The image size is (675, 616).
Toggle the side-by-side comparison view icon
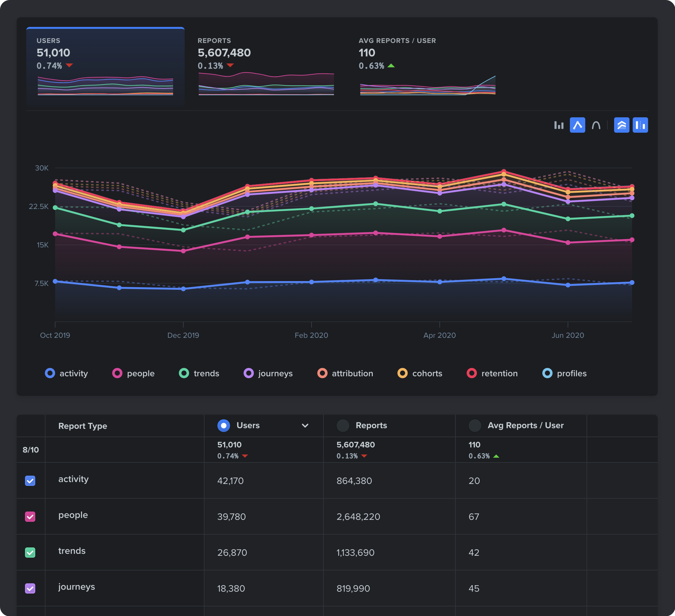640,125
